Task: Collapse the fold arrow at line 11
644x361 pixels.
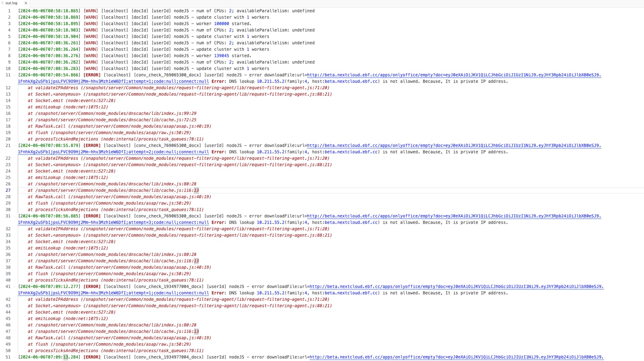Action: (x=14, y=75)
